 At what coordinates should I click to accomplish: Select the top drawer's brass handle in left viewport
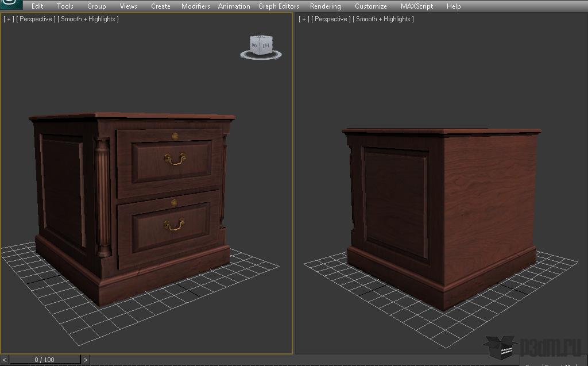click(x=175, y=158)
